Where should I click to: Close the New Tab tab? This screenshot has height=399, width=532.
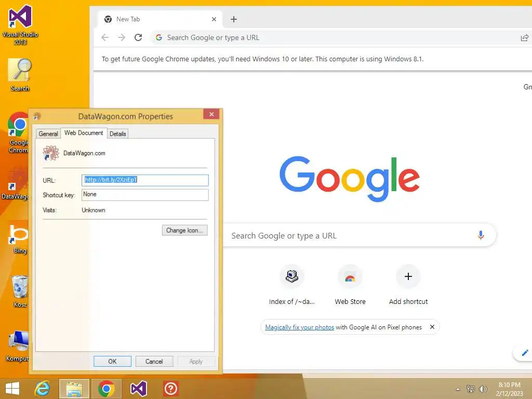[x=214, y=19]
